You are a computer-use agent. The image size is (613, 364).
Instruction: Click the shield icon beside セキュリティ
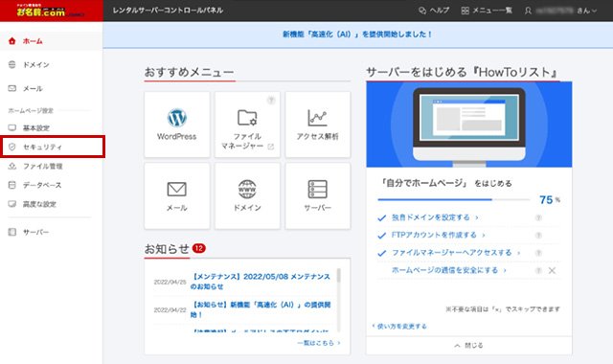pos(12,147)
